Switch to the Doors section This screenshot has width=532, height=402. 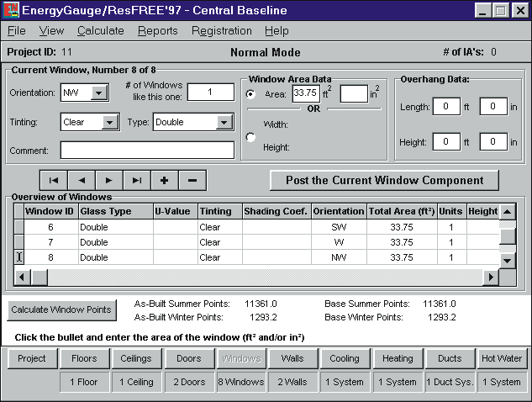pyautogui.click(x=188, y=358)
